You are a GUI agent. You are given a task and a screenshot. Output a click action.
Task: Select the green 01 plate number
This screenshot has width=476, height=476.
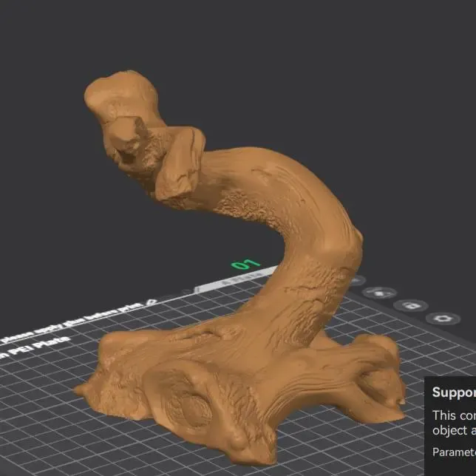(246, 264)
